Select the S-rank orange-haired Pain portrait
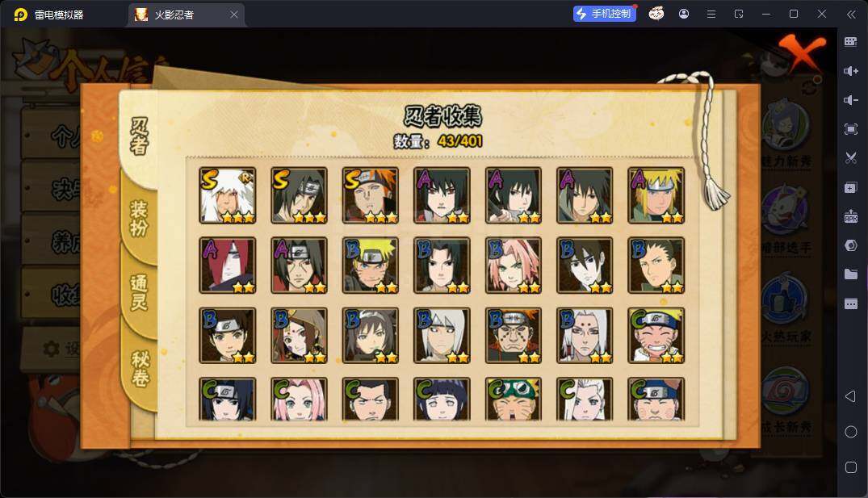This screenshot has height=498, width=868. [x=371, y=195]
